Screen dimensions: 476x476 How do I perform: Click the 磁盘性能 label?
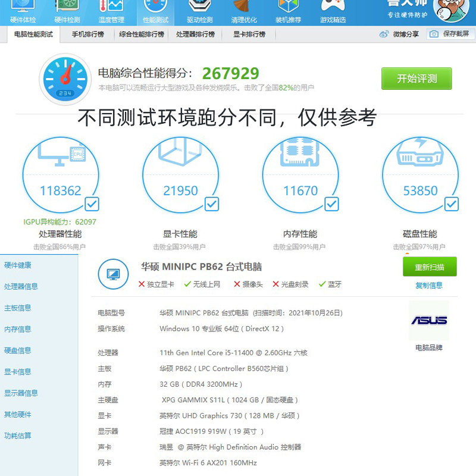(420, 234)
